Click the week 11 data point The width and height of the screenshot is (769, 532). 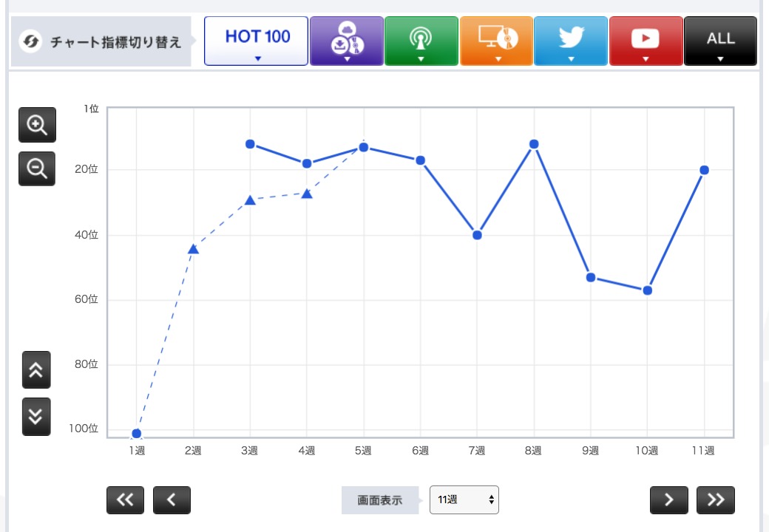[704, 170]
